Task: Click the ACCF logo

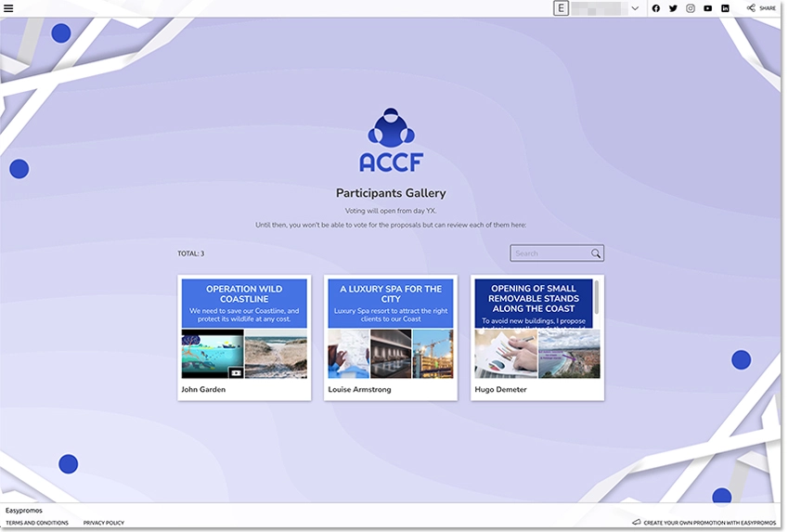Action: pyautogui.click(x=391, y=140)
